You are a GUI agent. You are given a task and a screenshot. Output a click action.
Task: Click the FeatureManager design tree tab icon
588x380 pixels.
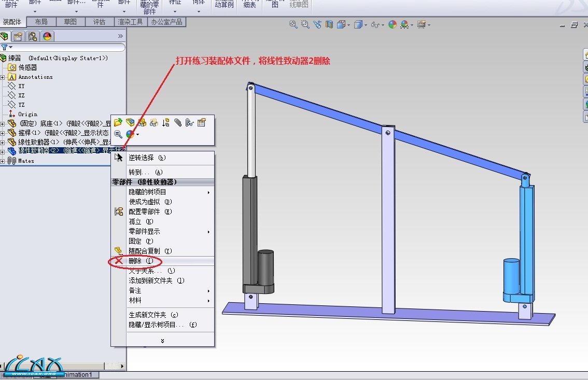[5, 36]
